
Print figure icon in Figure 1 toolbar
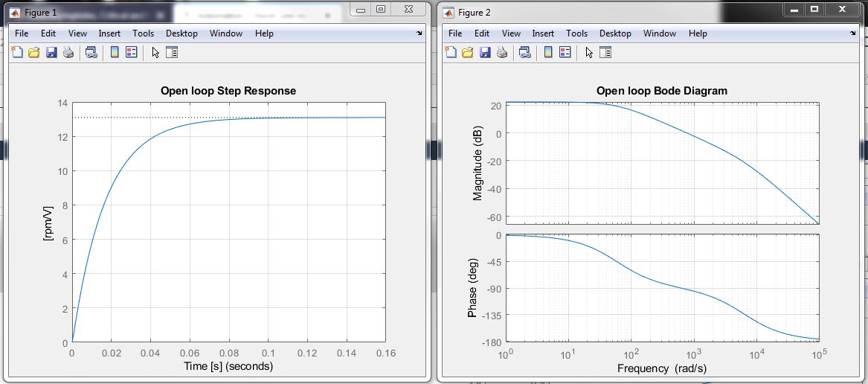point(68,53)
